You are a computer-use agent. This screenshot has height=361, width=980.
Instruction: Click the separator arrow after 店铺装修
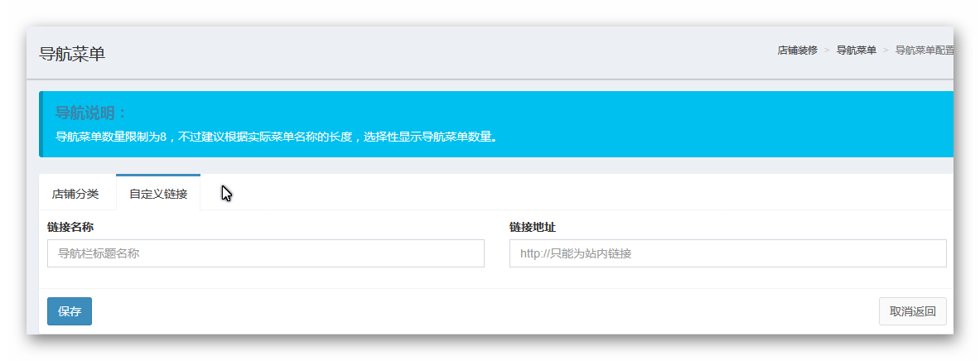(x=827, y=51)
